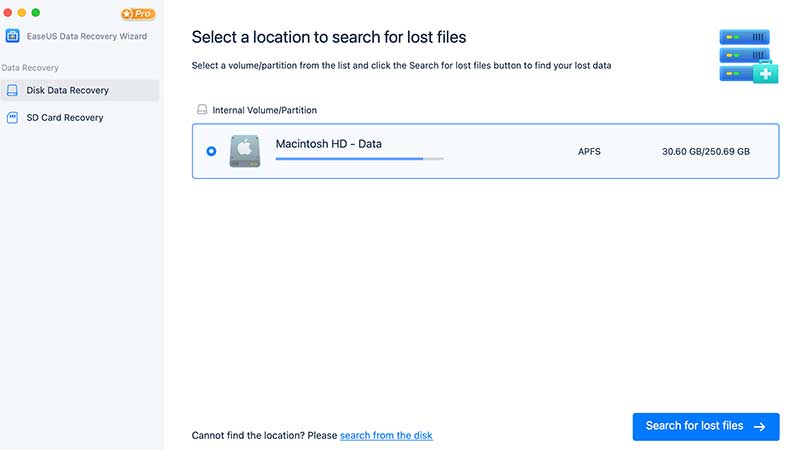
Task: Click the Macintosh HD drive icon
Action: (243, 151)
